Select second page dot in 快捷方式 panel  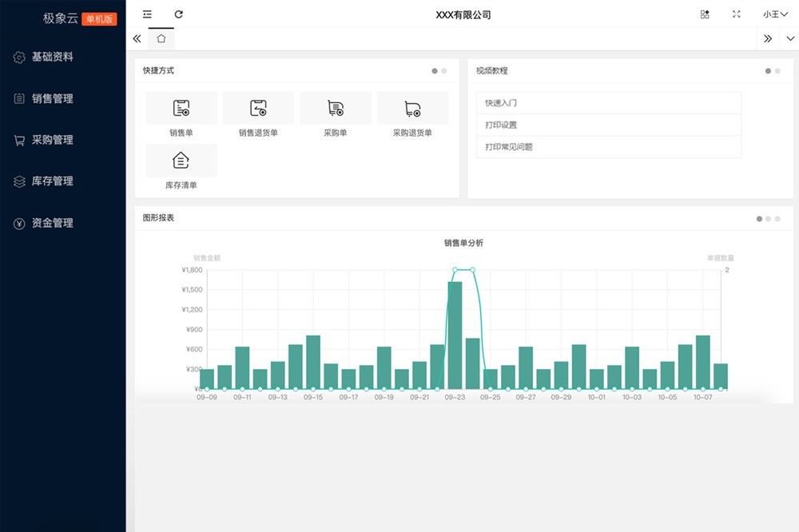444,71
